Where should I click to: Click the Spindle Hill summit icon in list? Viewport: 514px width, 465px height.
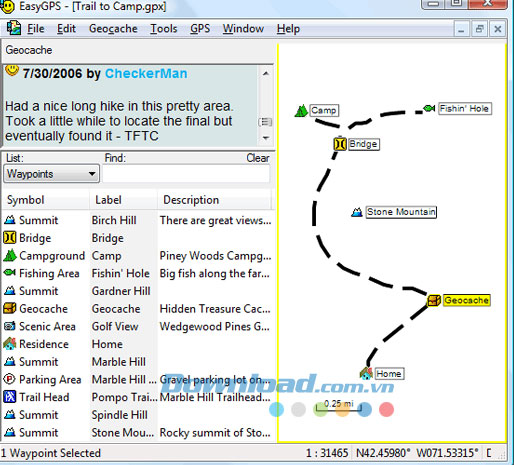click(10, 414)
